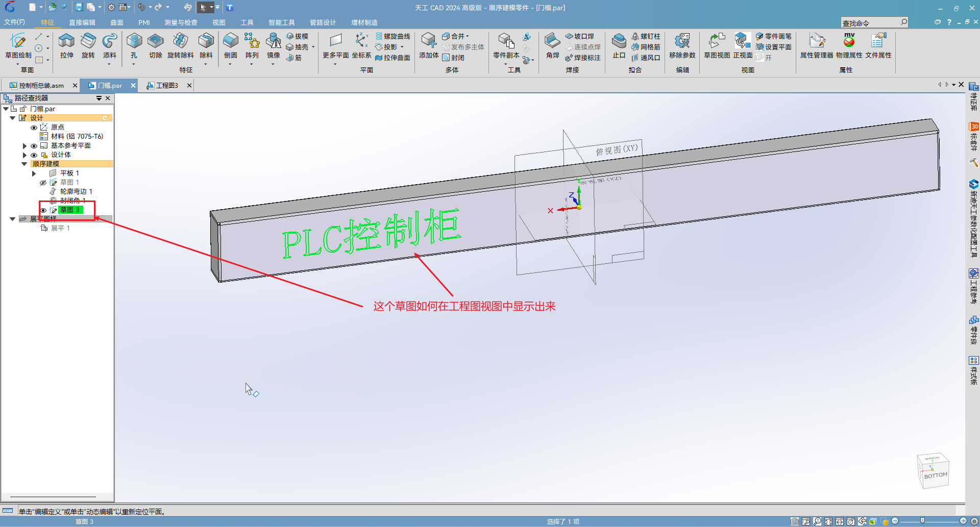Screen dimensions: 980x527
Task: Toggle visibility eye of 原点
Action: click(x=34, y=128)
